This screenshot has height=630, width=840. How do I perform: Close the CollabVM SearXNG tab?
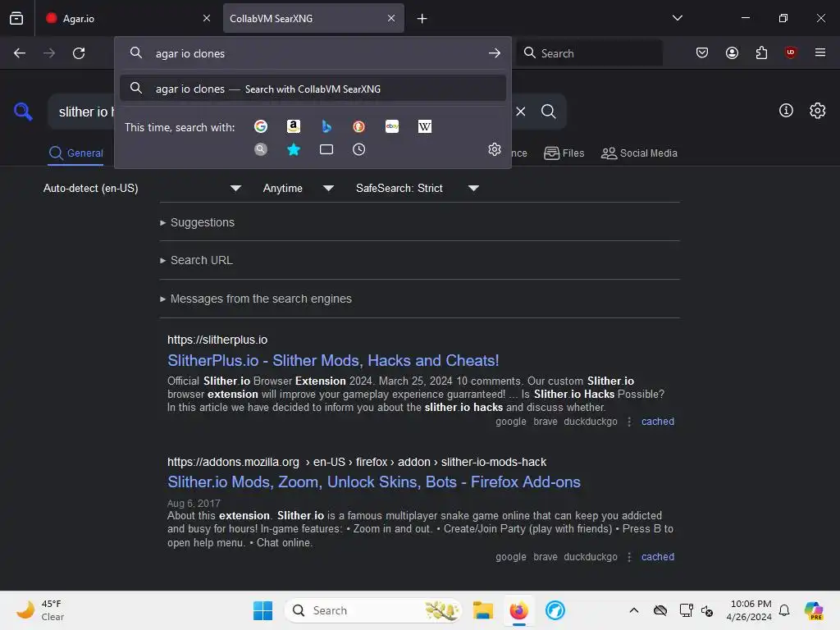click(x=391, y=18)
